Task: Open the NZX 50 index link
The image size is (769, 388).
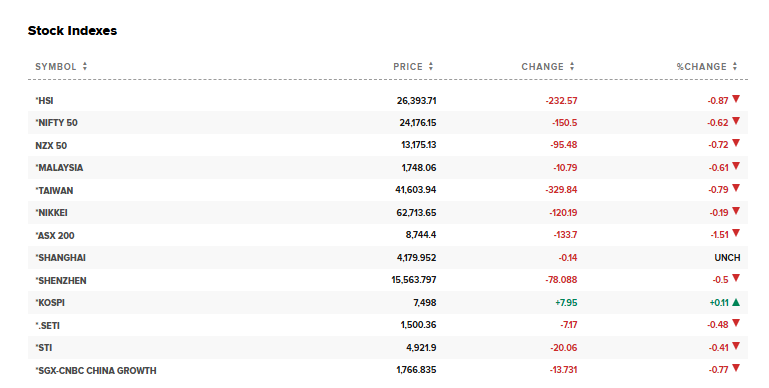Action: (x=51, y=146)
